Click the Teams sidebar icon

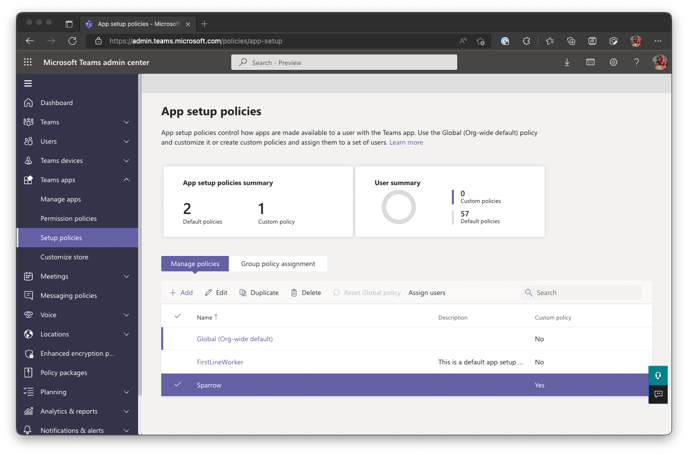[x=29, y=122]
